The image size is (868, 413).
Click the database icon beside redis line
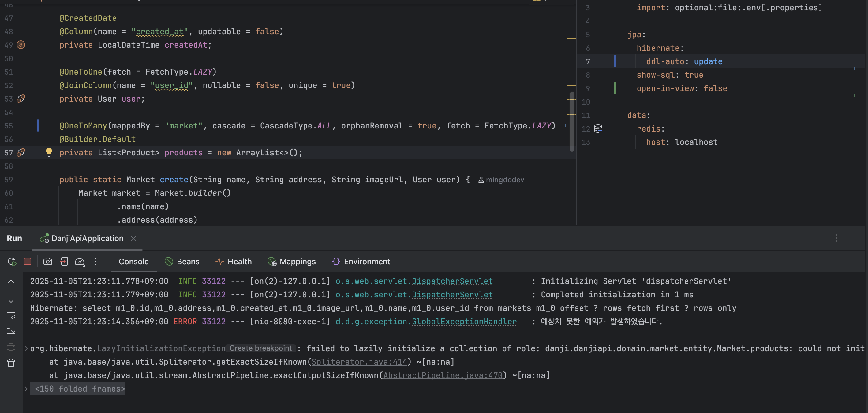pyautogui.click(x=598, y=129)
